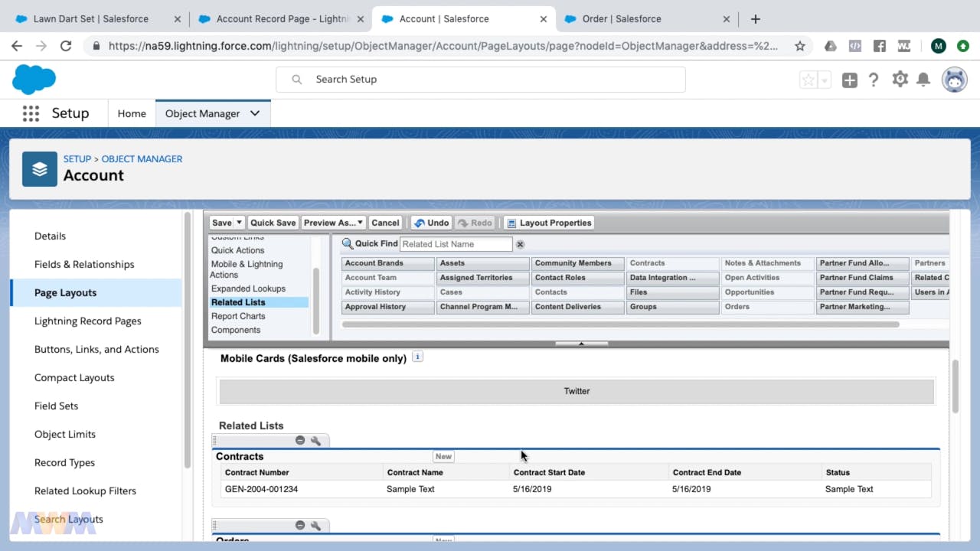Open Record Types in sidebar

click(x=64, y=462)
